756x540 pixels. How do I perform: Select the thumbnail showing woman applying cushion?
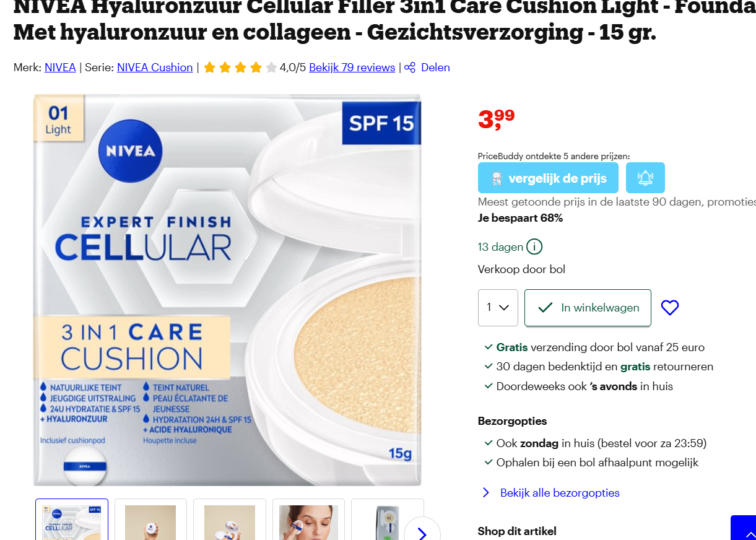(x=308, y=520)
